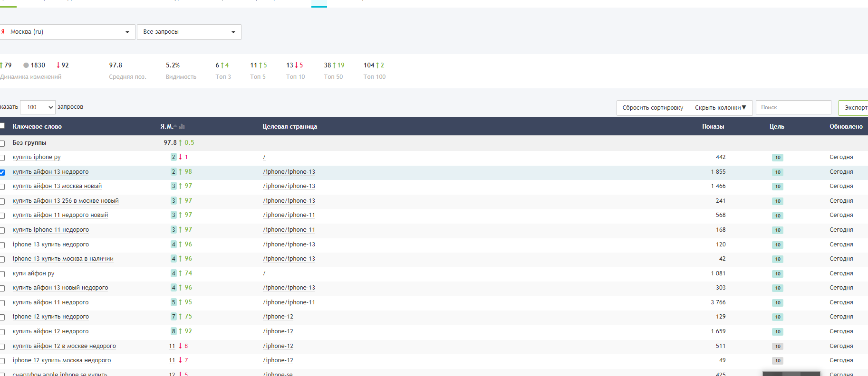Tick checkbox for 'купить iphone 11 недорого'
This screenshot has height=376, width=868.
[x=2, y=230]
